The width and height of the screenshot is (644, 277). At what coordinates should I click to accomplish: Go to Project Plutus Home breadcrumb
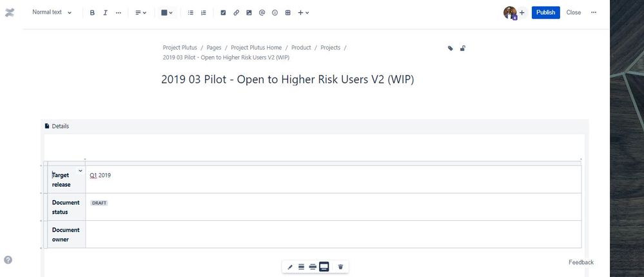257,48
